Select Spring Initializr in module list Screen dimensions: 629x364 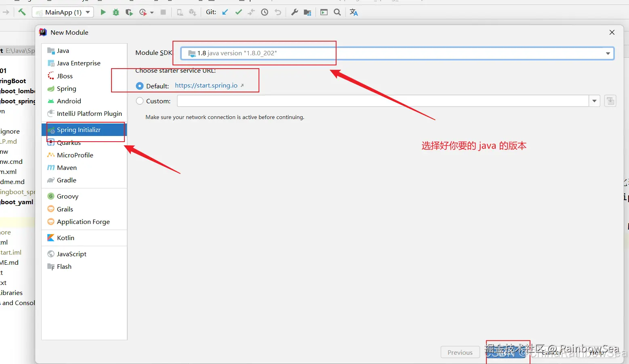pyautogui.click(x=84, y=130)
